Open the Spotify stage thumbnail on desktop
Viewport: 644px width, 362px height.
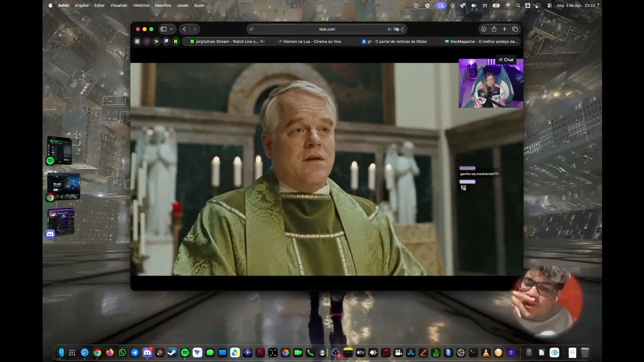[x=59, y=150]
